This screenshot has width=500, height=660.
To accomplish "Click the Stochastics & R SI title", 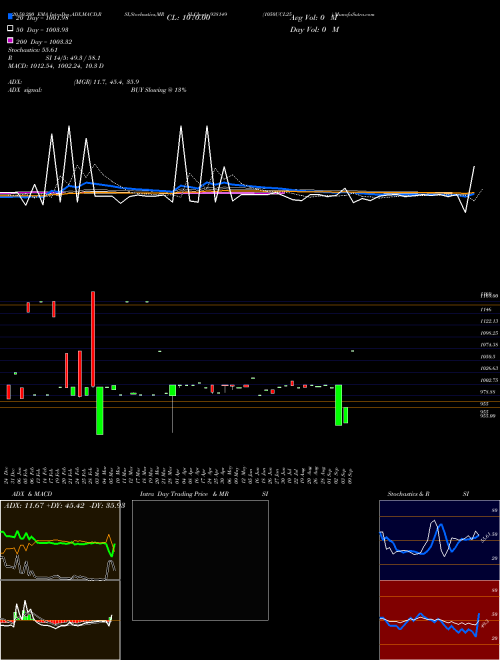I will click(x=428, y=494).
